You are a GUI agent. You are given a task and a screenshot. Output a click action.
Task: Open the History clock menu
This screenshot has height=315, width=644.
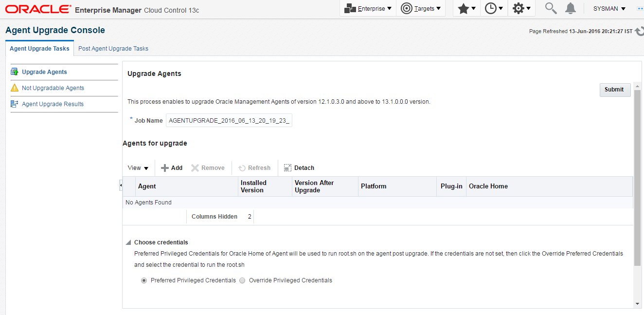494,9
